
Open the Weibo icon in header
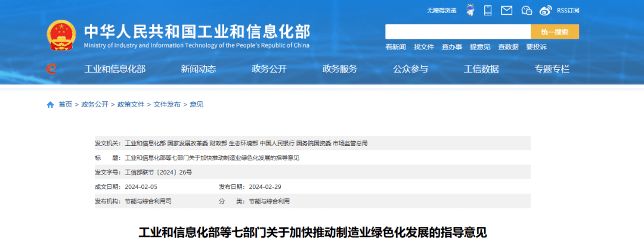click(545, 10)
